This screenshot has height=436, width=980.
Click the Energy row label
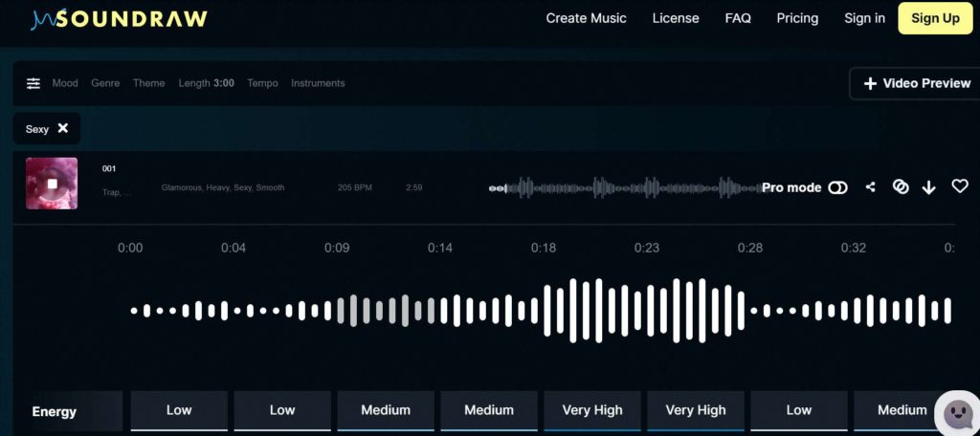55,412
